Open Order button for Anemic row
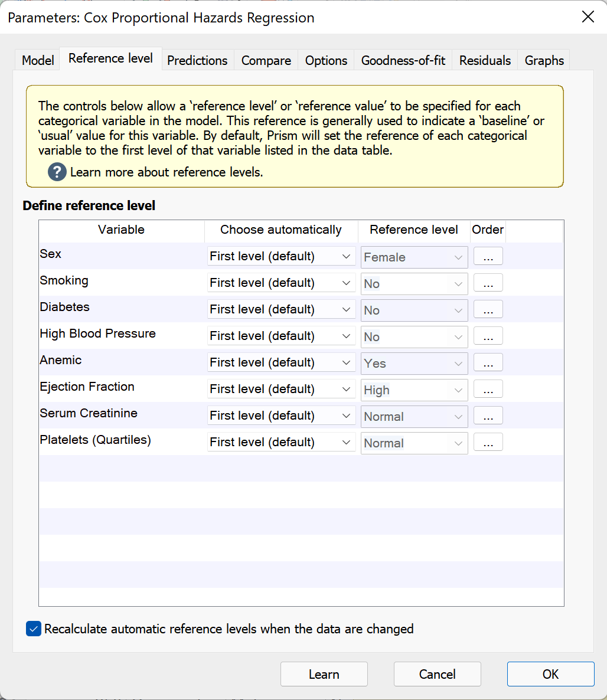 tap(488, 363)
